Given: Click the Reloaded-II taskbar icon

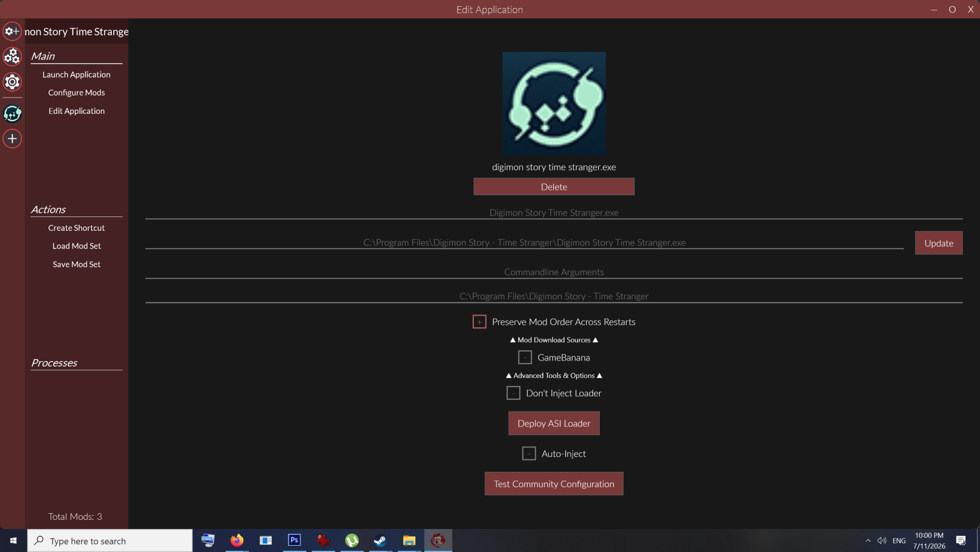Looking at the screenshot, I should (x=438, y=540).
